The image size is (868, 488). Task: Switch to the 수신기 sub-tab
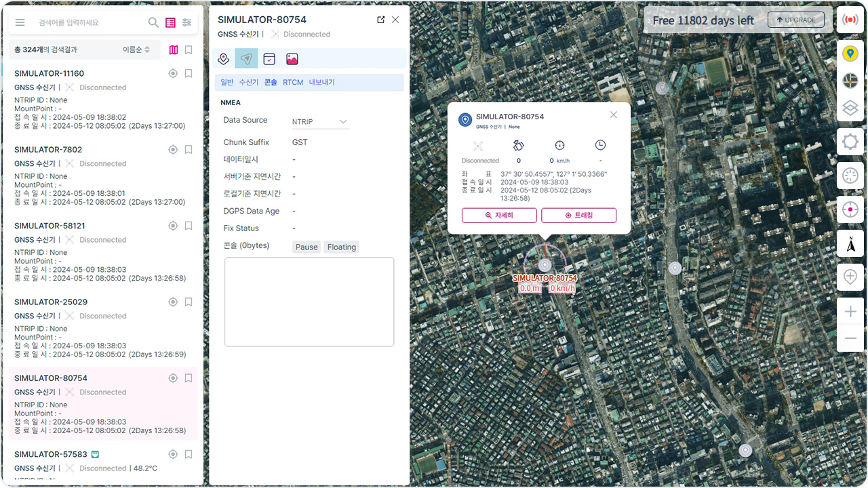[x=249, y=83]
